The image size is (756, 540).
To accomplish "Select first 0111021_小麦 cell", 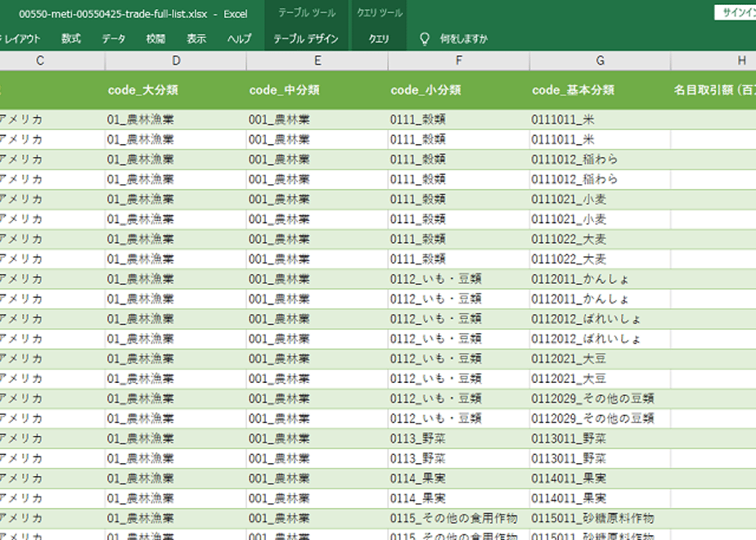I will [x=600, y=199].
